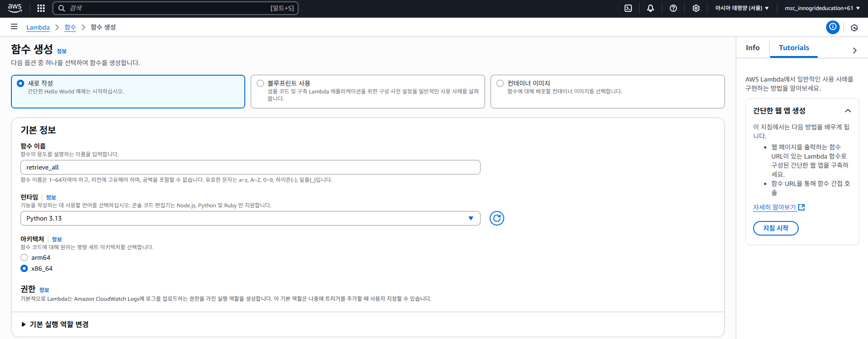The image size is (868, 339).
Task: Open the notifications bell icon
Action: point(651,8)
